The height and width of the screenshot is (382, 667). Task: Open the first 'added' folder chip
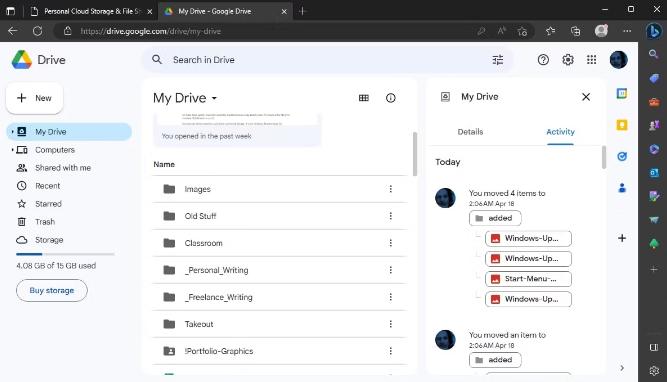coord(495,218)
